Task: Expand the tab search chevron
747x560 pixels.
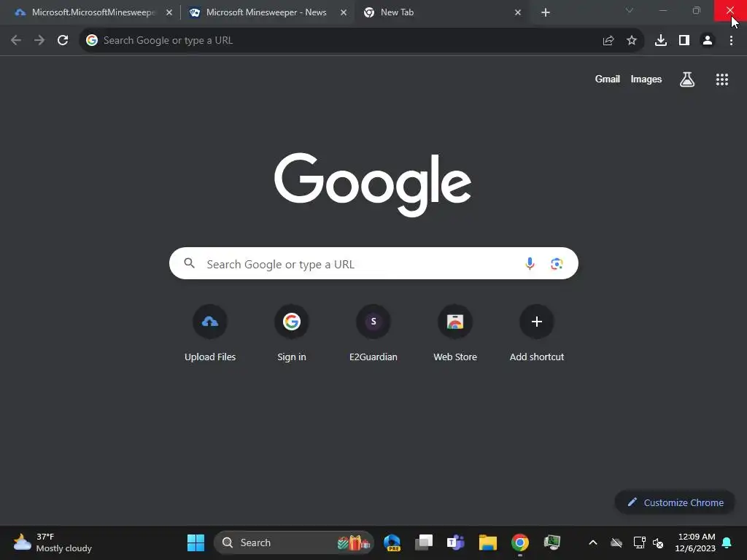Action: point(630,10)
